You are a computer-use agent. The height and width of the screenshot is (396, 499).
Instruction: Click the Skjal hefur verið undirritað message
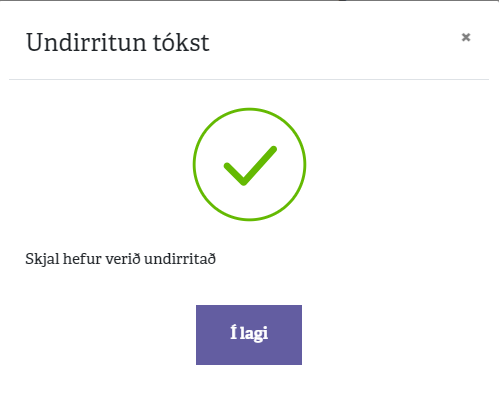point(121,259)
